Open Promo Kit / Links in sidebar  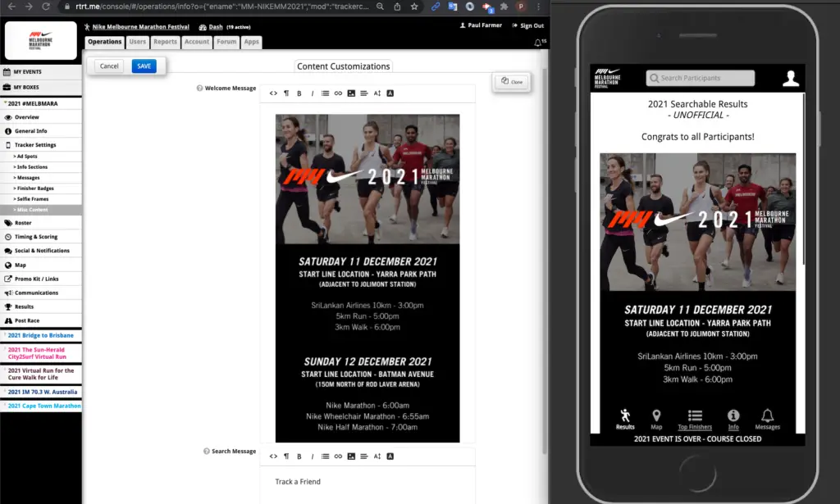tap(41, 279)
